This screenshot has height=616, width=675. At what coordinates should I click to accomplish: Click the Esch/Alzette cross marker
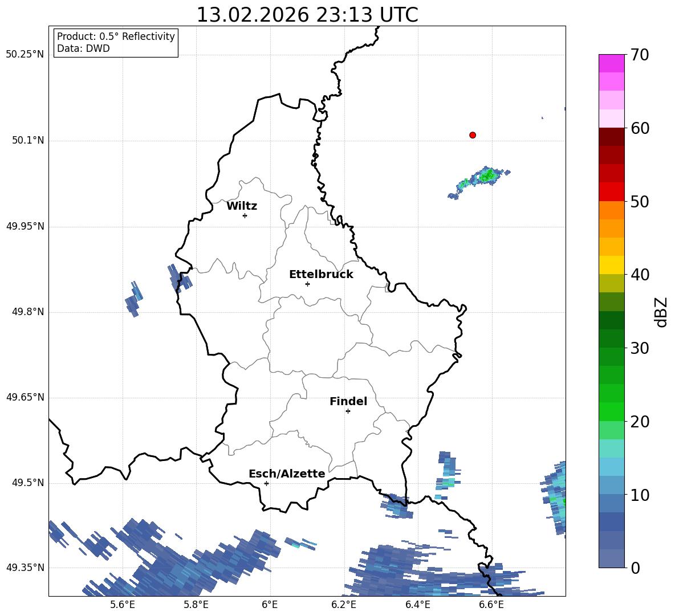tap(266, 483)
